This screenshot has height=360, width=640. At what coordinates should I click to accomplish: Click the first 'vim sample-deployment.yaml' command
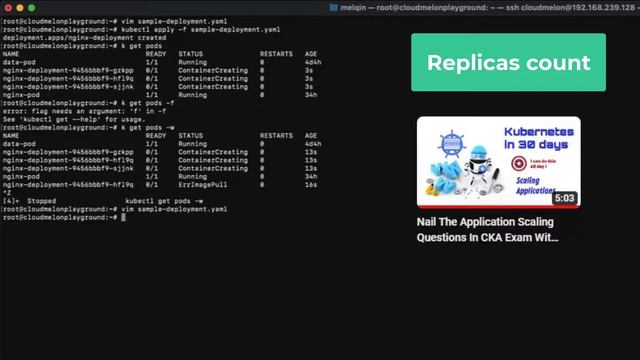(x=174, y=22)
